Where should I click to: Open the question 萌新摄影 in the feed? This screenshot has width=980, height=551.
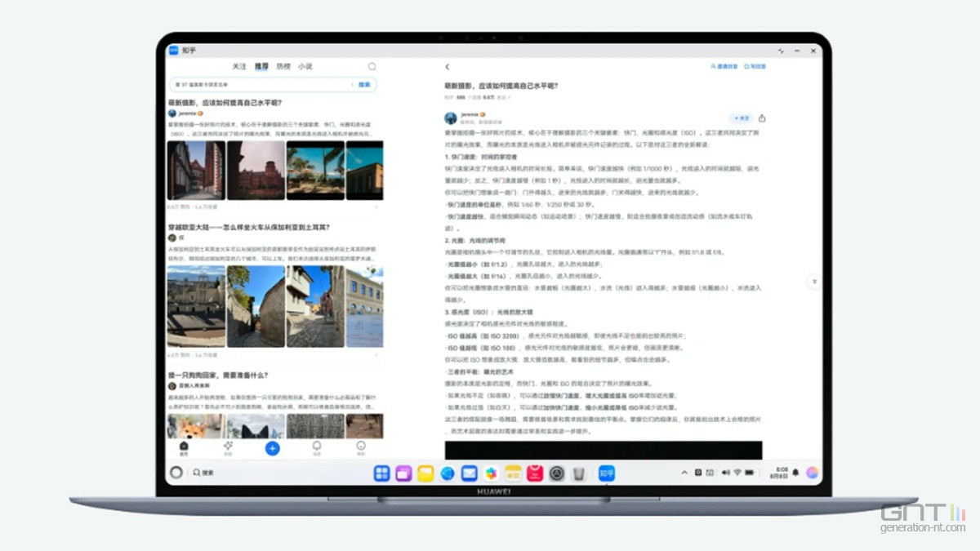pyautogui.click(x=225, y=103)
